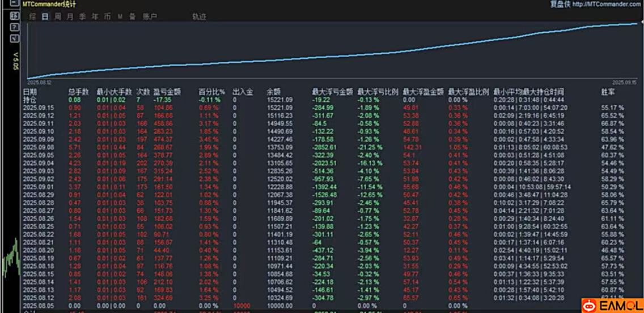The image size is (644, 313).
Task: Switch to the 账户 account tab
Action: pos(150,16)
